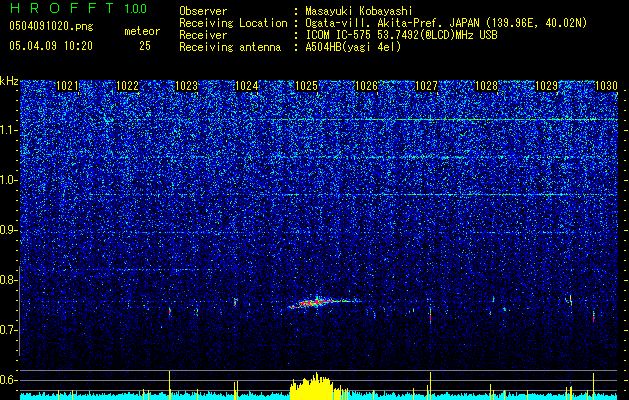The width and height of the screenshot is (629, 400).
Task: Click the 0.9 frequency axis label
Action: tap(8, 230)
